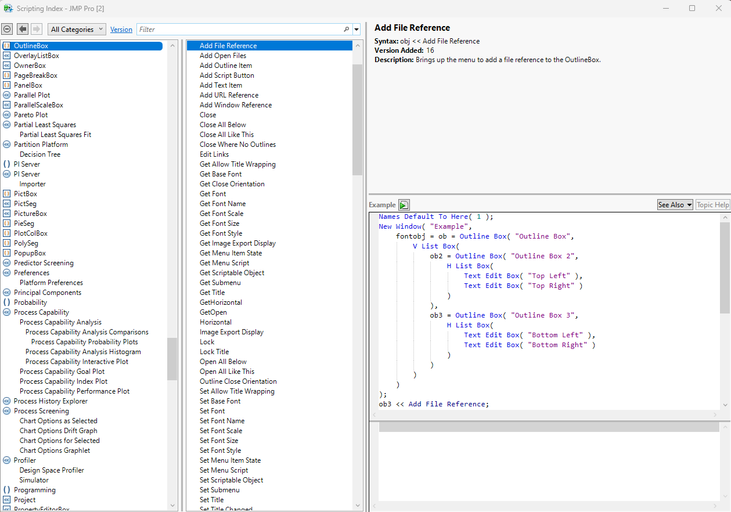The width and height of the screenshot is (731, 512).
Task: Click the Topic Help button
Action: [x=712, y=204]
